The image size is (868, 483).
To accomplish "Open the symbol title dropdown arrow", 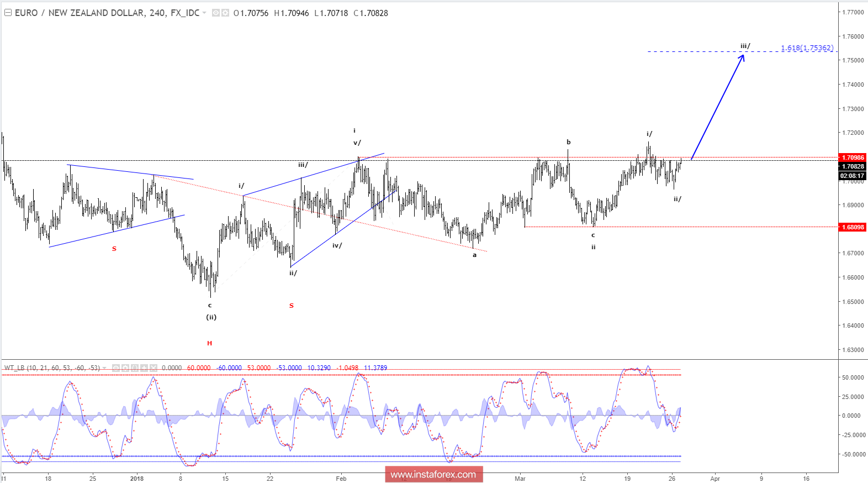I will (205, 13).
